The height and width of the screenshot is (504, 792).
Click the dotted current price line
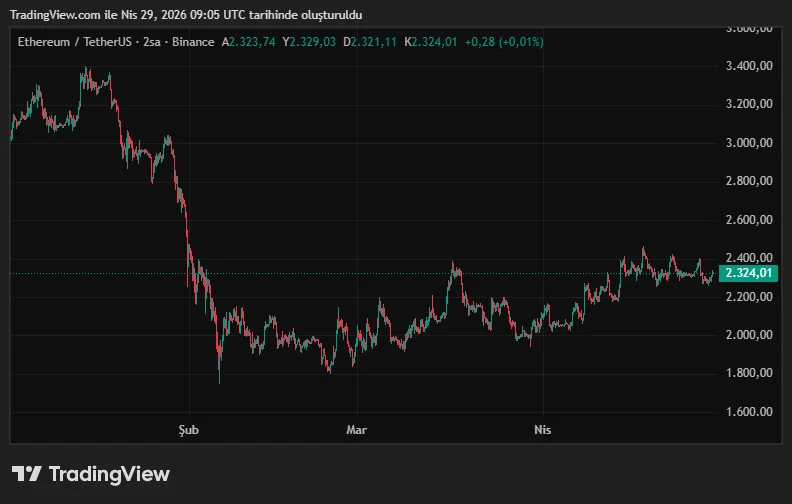click(x=300, y=273)
